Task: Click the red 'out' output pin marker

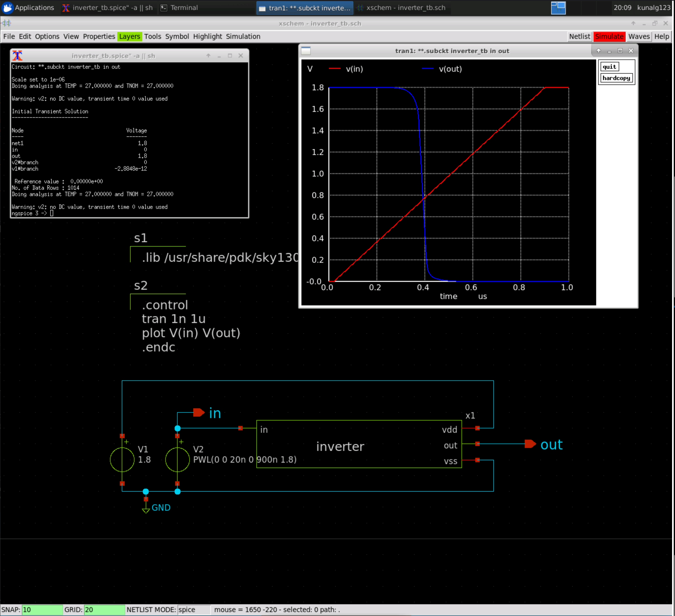Action: click(530, 444)
